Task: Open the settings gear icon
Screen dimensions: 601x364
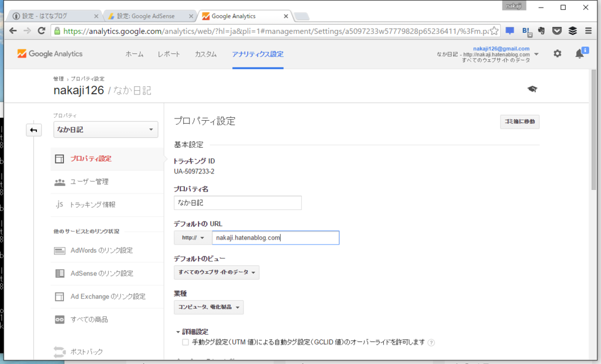Action: (x=558, y=53)
